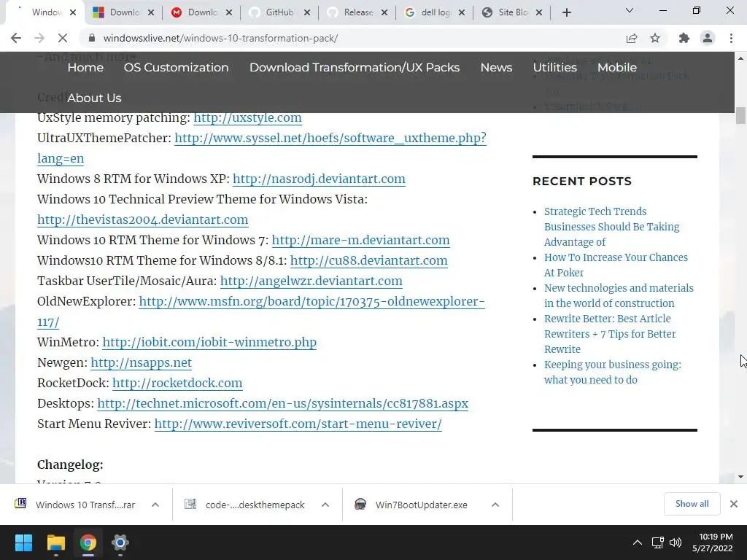This screenshot has width=747, height=560.
Task: Open the angelwzr.deviantart.com link
Action: pos(311,281)
